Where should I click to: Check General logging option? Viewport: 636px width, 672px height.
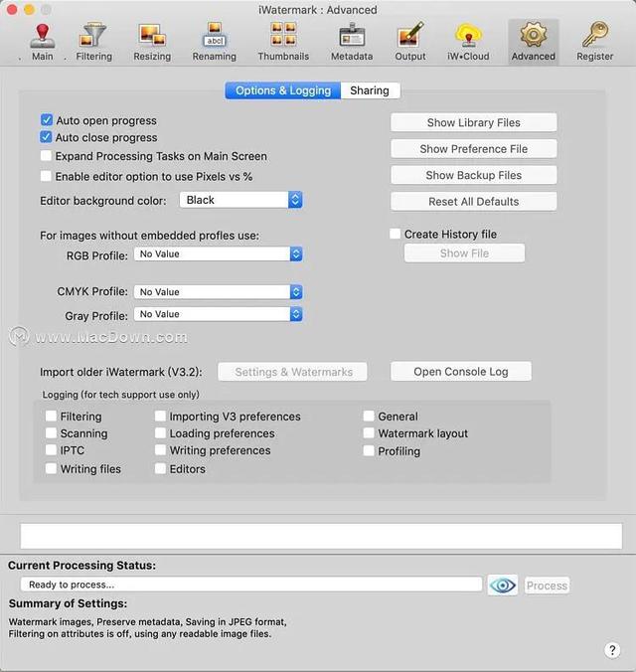(369, 416)
